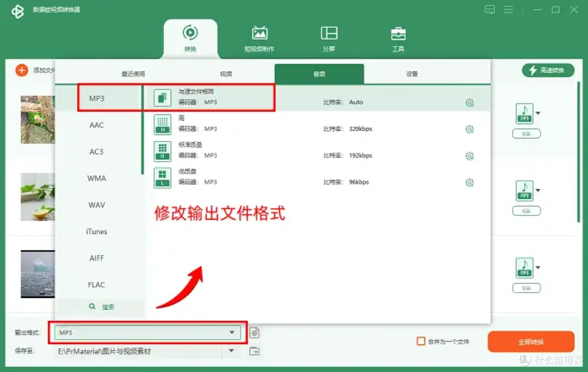This screenshot has width=588, height=372.
Task: Choose iTunes in the format list
Action: [x=97, y=231]
